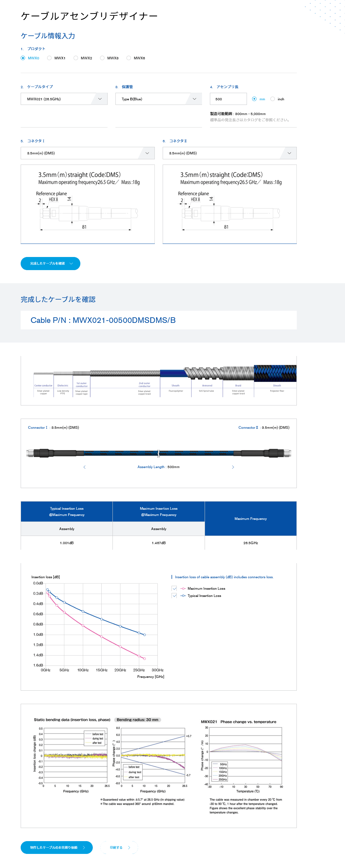
Task: Click the Connector I DMS dimension drawing
Action: (87, 204)
